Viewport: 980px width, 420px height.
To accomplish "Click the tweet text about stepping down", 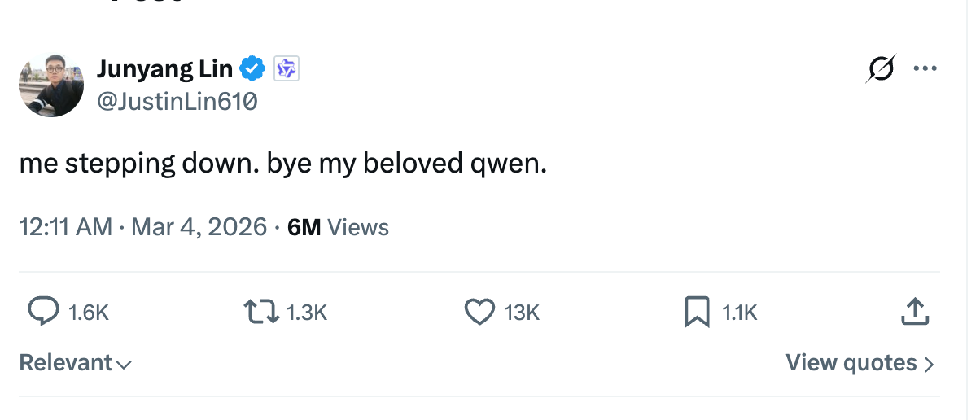I will pyautogui.click(x=283, y=164).
